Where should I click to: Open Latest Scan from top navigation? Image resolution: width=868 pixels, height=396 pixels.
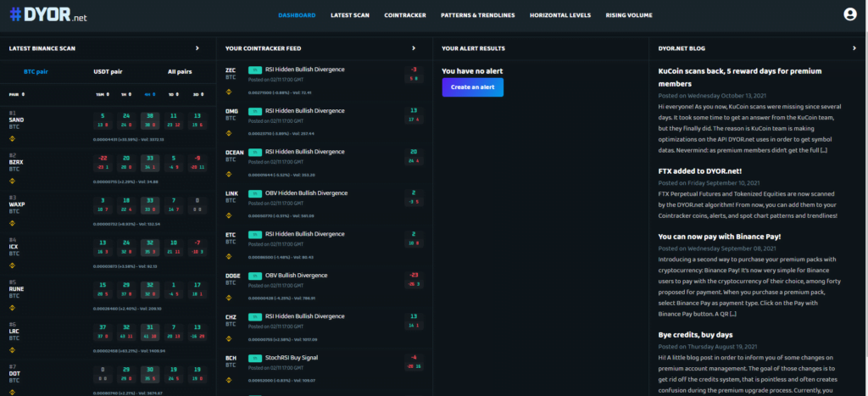350,15
